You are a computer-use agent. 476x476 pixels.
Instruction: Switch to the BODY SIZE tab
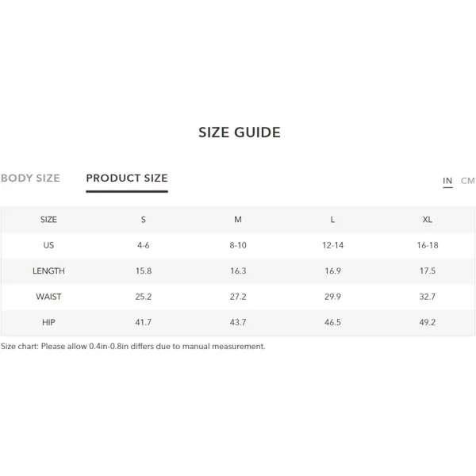click(30, 178)
